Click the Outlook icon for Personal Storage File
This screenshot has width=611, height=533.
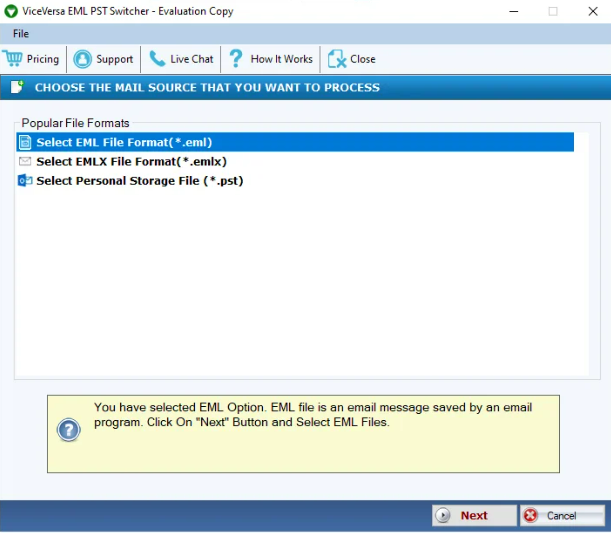pyautogui.click(x=25, y=181)
